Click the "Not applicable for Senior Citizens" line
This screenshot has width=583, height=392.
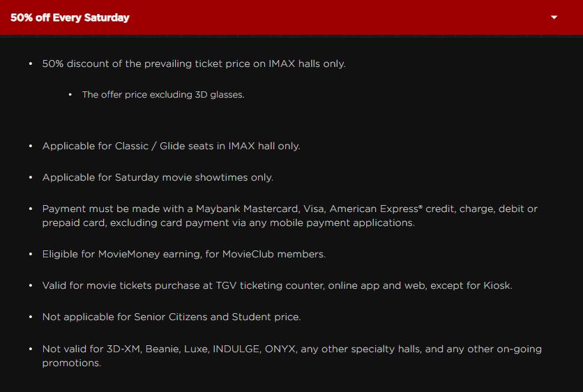point(124,317)
